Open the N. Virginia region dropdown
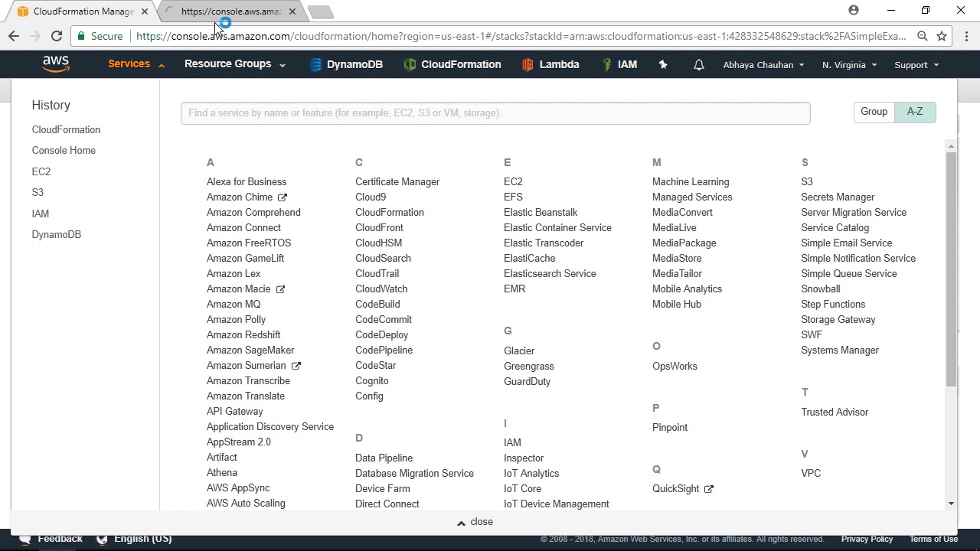Screen dimensions: 980x551 point(849,65)
